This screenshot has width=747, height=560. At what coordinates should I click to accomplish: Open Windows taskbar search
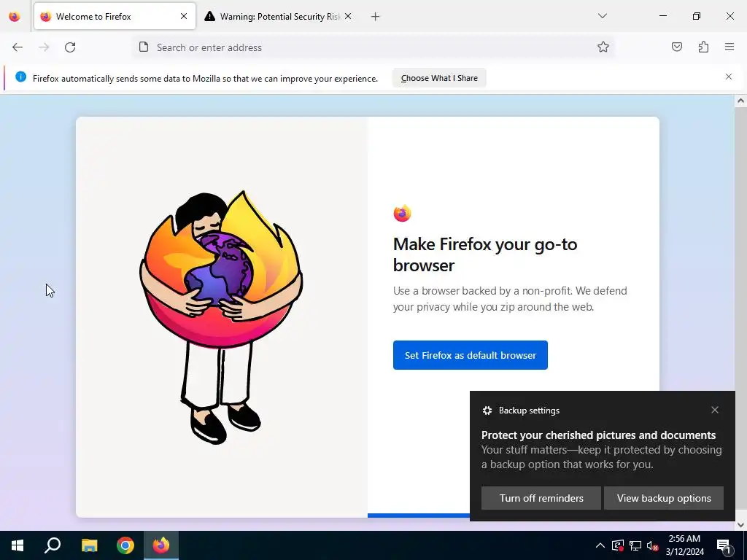tap(53, 545)
